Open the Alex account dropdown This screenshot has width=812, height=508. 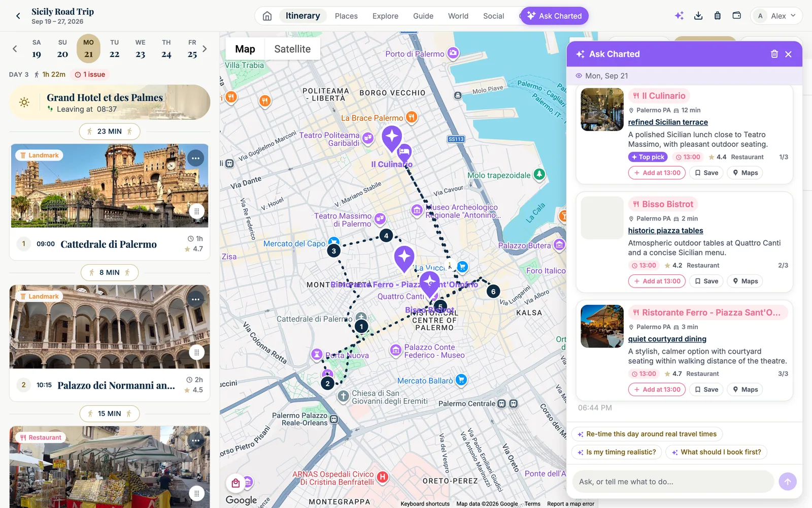coord(776,16)
